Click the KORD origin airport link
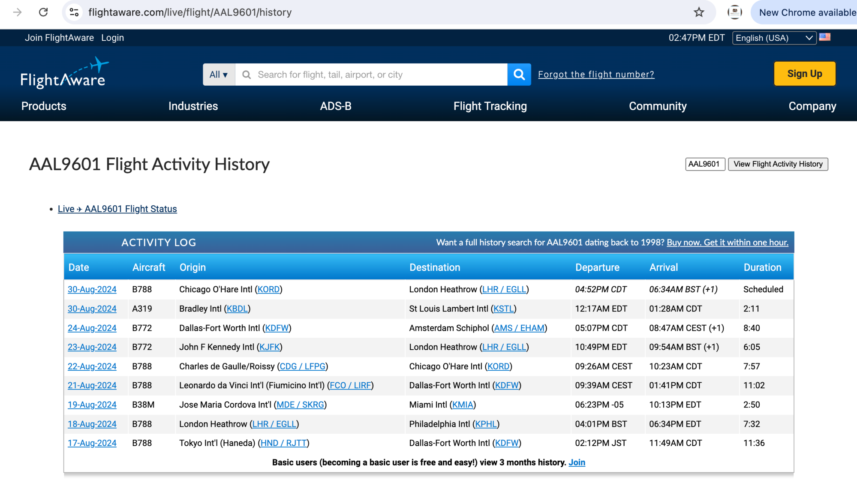857x504 pixels. [x=268, y=289]
